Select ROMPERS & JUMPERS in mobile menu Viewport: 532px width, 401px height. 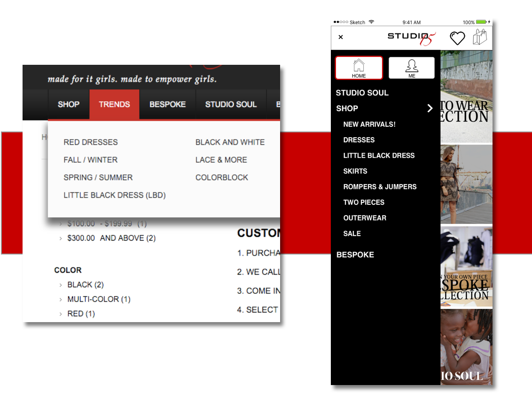point(380,187)
